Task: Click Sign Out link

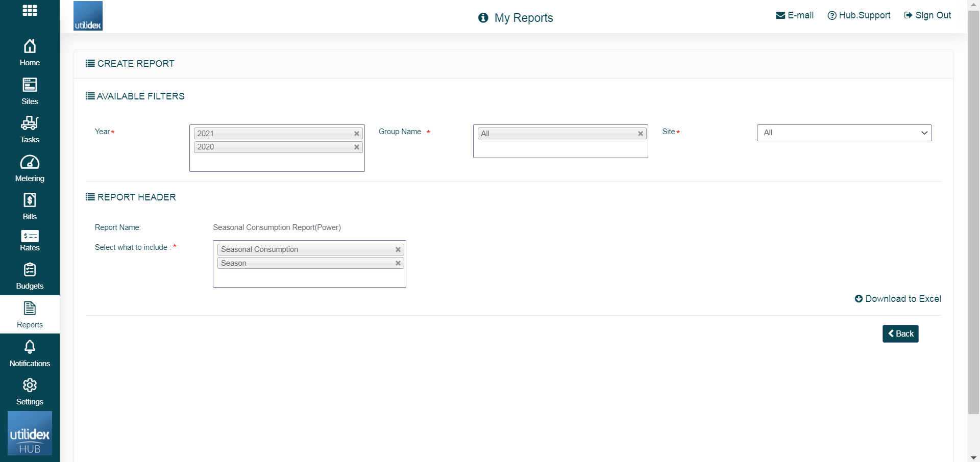Action: click(x=927, y=15)
